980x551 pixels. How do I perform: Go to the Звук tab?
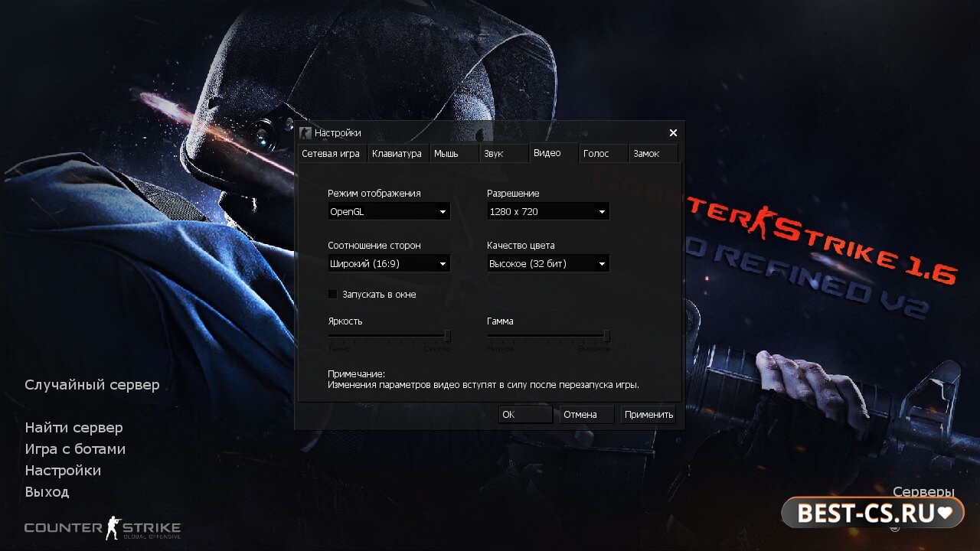[504, 153]
